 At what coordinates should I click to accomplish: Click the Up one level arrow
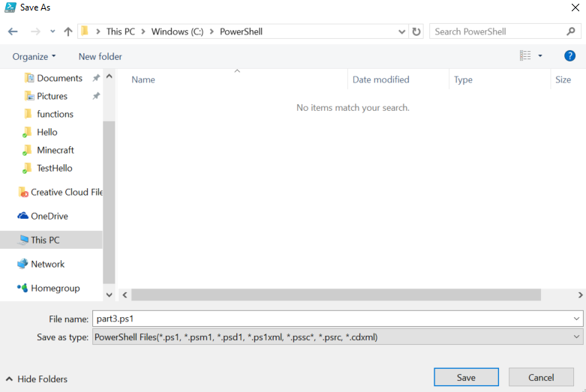pos(68,31)
